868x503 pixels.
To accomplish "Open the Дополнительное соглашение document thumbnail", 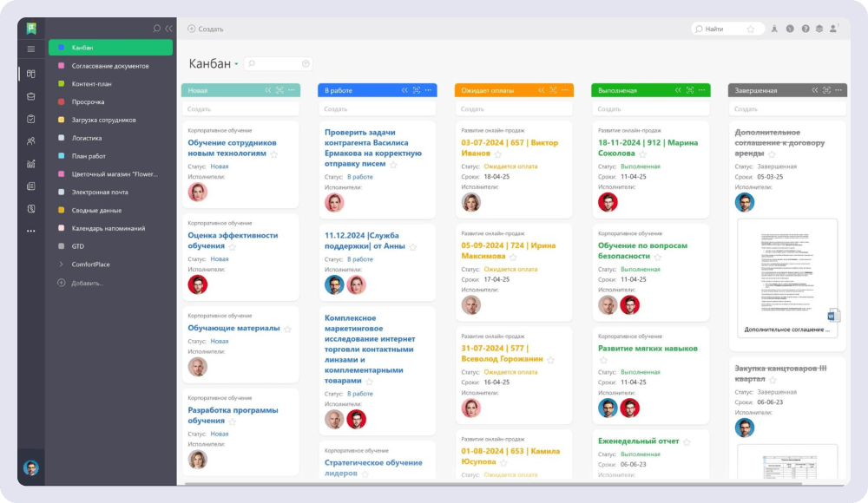I will [x=787, y=278].
